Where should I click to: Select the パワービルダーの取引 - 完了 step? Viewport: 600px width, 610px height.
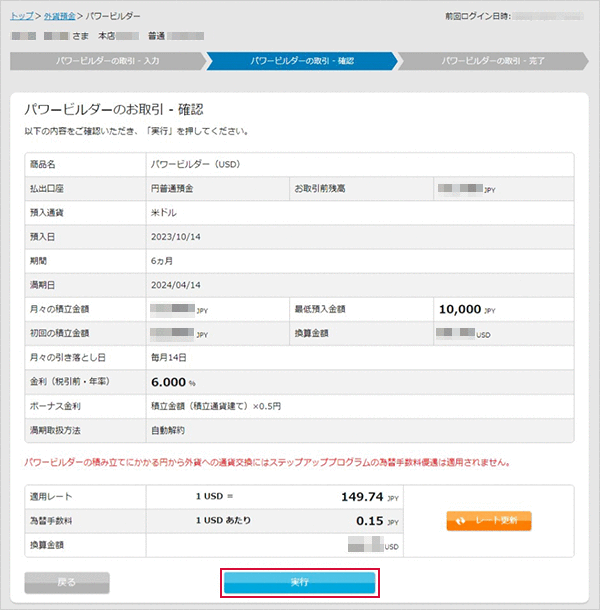(x=493, y=60)
